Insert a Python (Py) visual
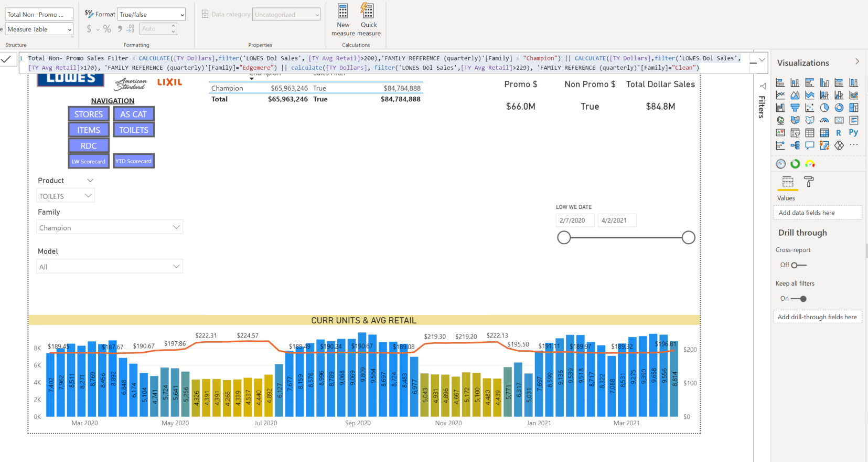This screenshot has height=462, width=868. click(854, 133)
